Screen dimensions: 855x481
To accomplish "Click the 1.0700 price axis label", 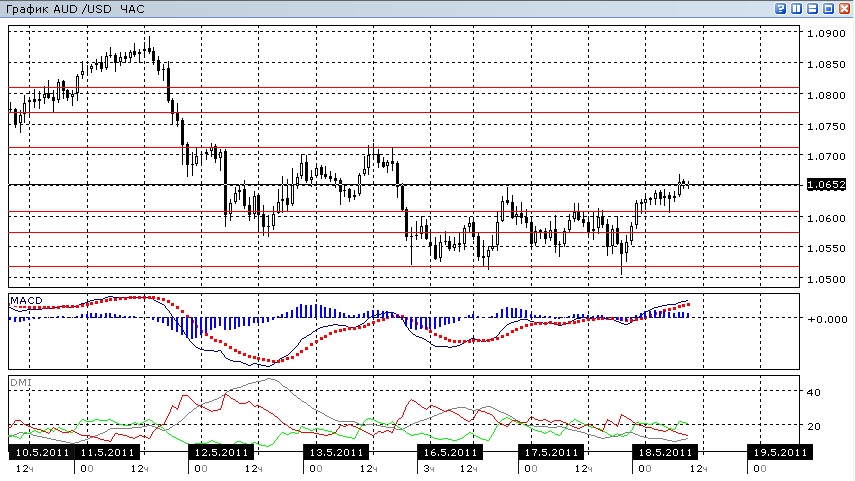I will point(826,157).
